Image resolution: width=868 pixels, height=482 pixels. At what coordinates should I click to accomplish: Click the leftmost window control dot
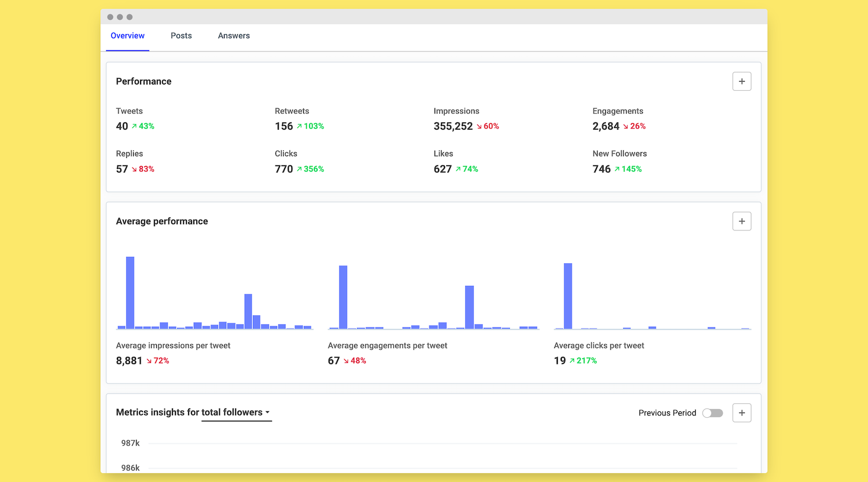pos(110,17)
